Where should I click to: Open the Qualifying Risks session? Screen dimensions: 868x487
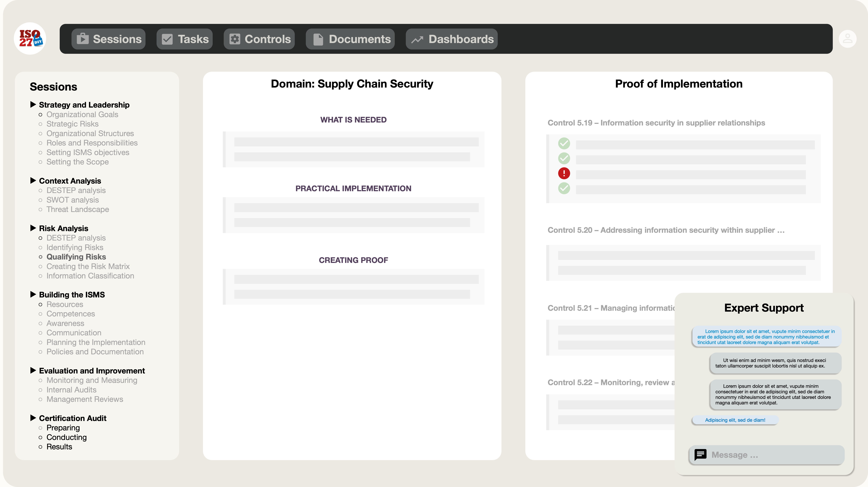coord(76,257)
